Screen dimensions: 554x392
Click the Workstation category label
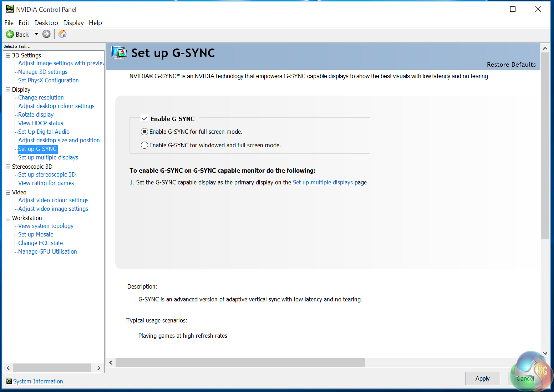click(27, 218)
